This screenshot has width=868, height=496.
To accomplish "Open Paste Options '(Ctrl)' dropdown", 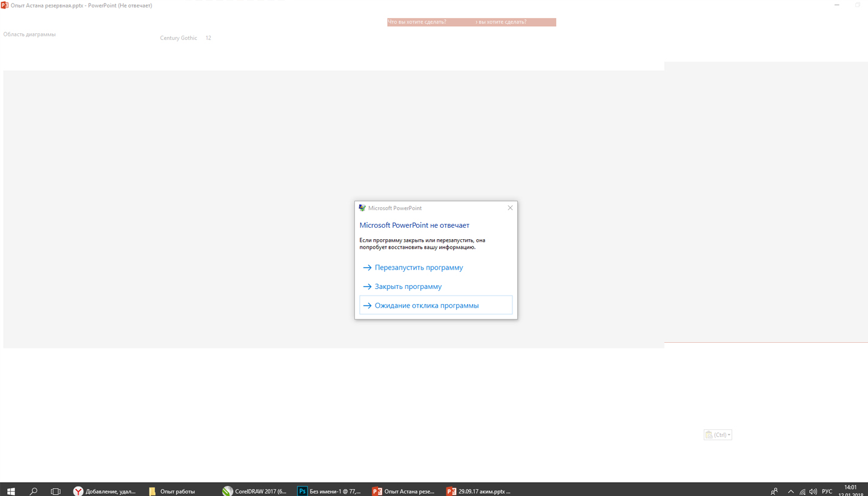I will pos(718,435).
